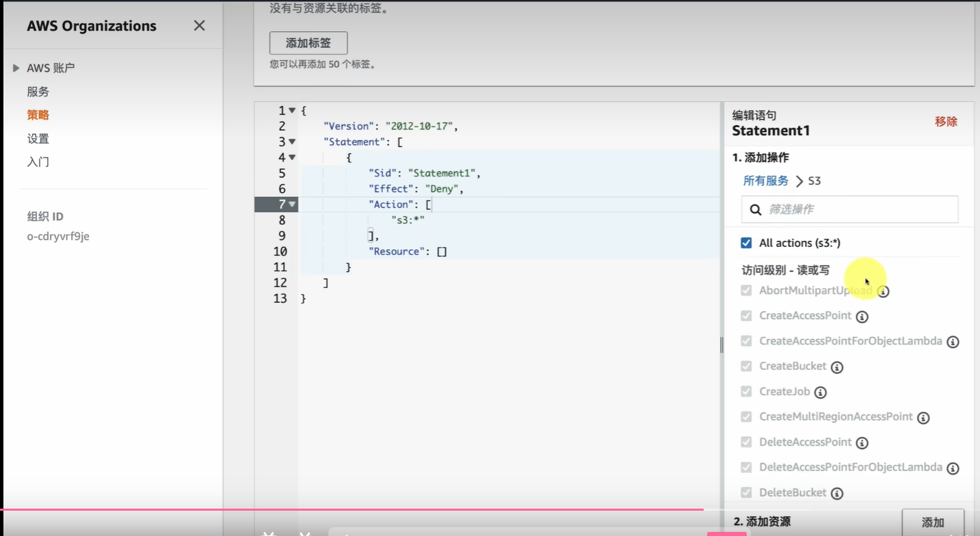Open 设置 in the sidebar

pyautogui.click(x=38, y=139)
